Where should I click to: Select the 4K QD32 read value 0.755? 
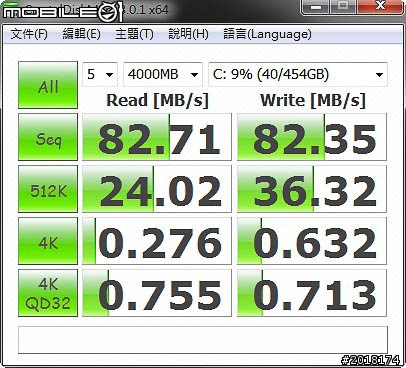click(x=157, y=293)
